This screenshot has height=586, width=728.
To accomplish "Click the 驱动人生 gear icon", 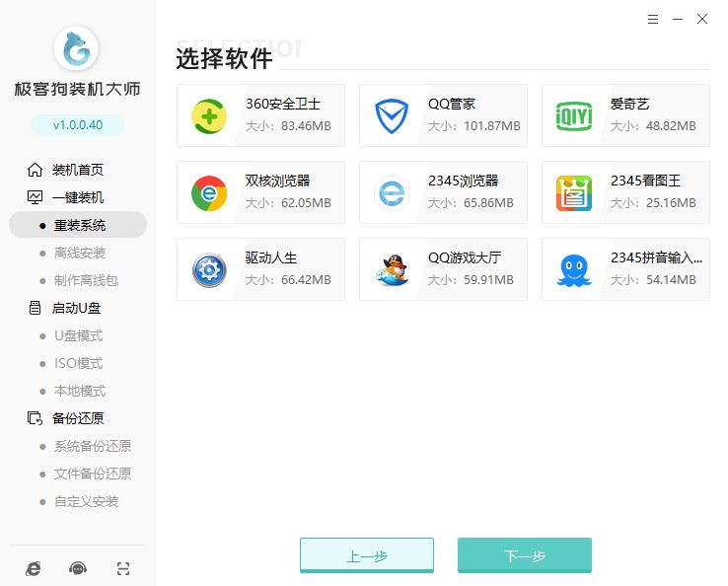I will (x=209, y=270).
